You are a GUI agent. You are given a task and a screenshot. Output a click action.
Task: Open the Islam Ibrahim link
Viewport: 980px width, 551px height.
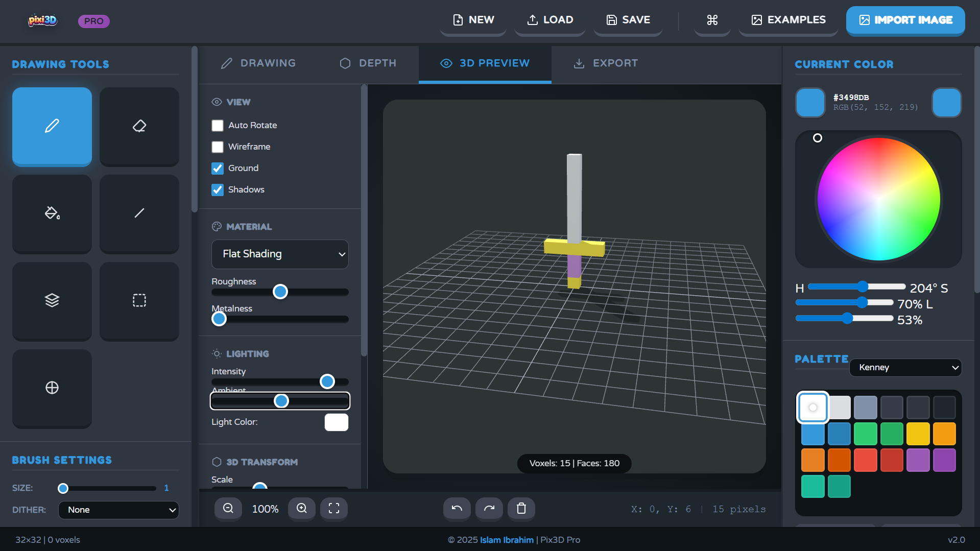(507, 540)
